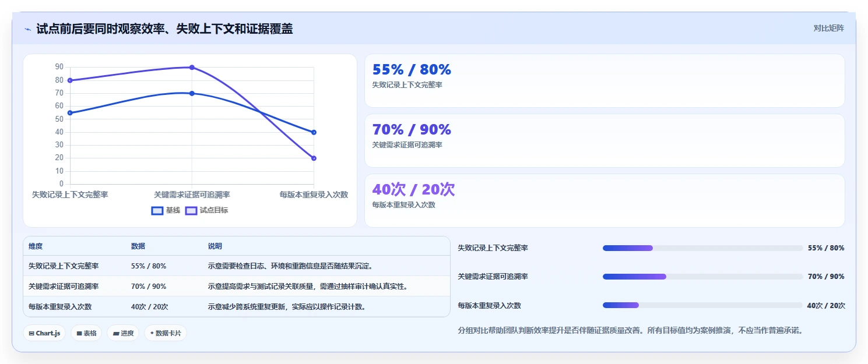
Task: Click the 关键需求证据可追溯率 progress bar
Action: pyautogui.click(x=702, y=277)
